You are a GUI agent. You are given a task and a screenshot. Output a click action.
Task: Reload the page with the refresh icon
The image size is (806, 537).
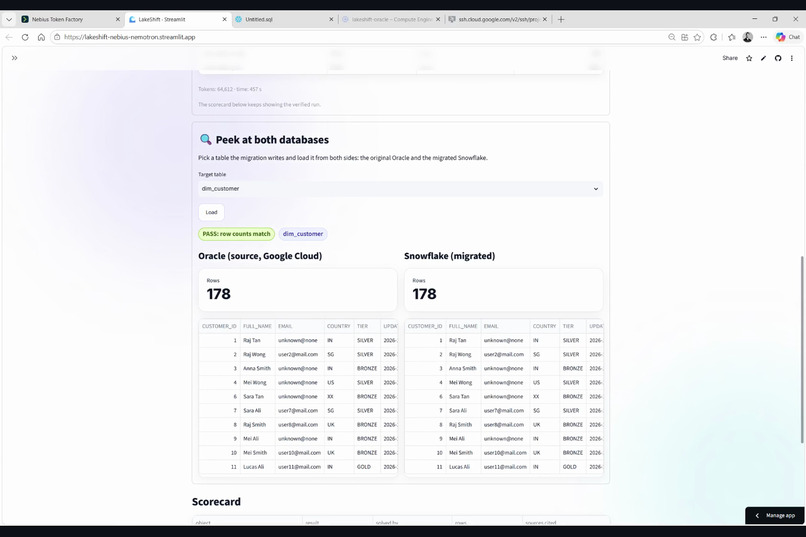coord(25,37)
